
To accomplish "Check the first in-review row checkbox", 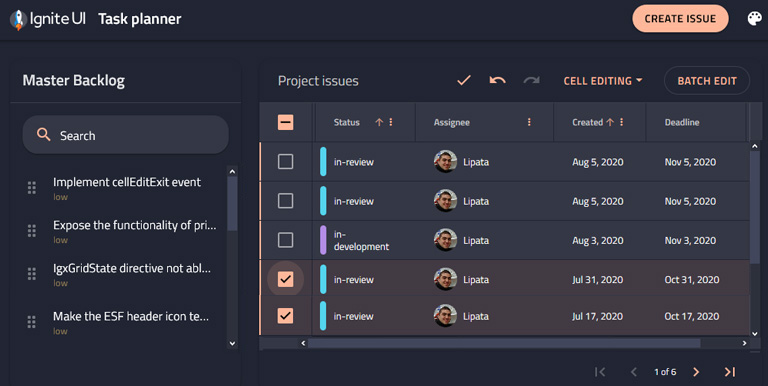I will 286,162.
